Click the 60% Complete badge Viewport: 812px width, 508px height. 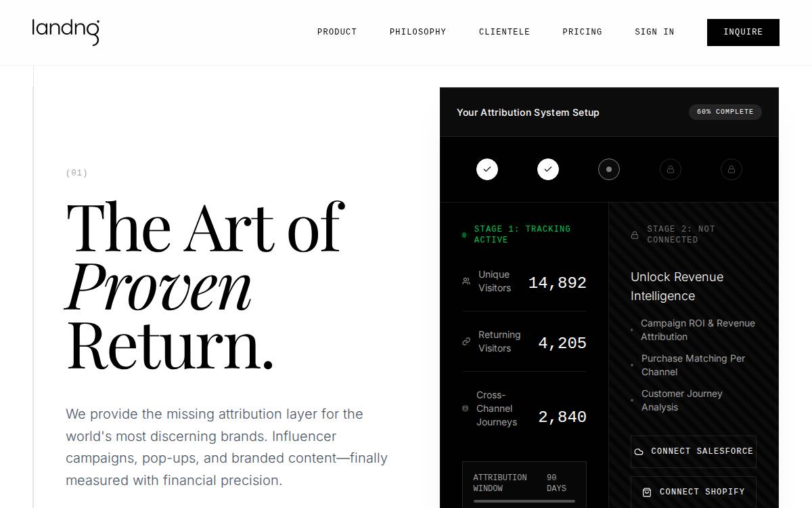tap(725, 112)
